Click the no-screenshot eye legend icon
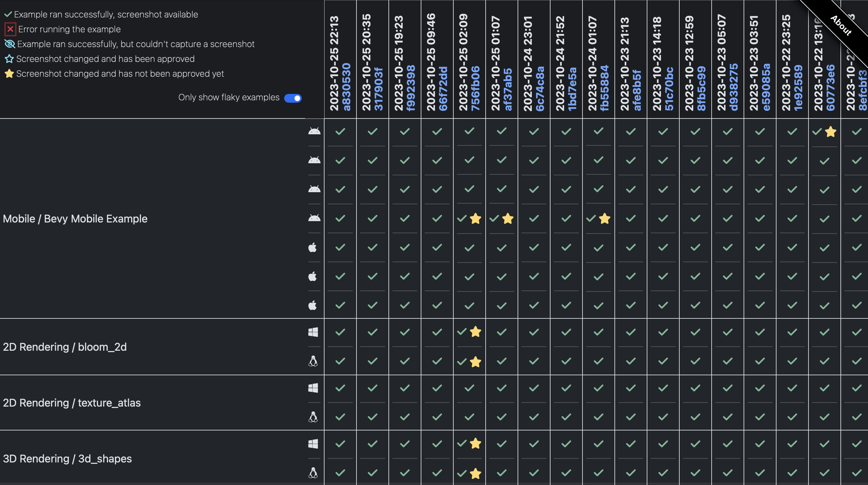Screen dimensions: 868x485 (9, 44)
